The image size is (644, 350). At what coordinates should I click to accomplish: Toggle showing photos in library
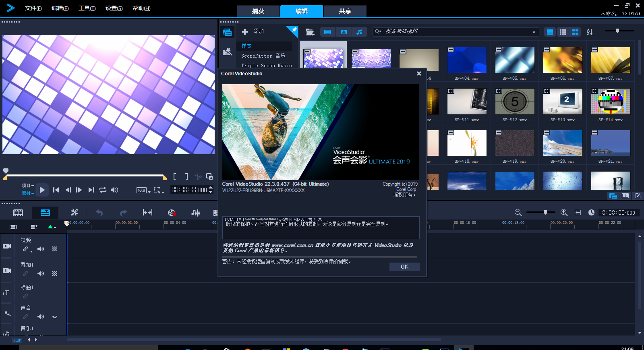pyautogui.click(x=344, y=32)
